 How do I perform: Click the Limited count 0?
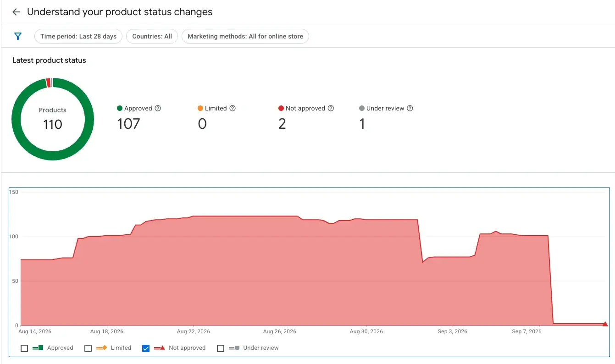coord(202,124)
